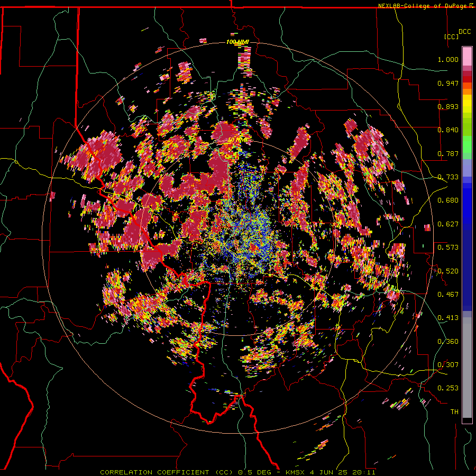Select the 0.520 scale value

click(x=448, y=271)
